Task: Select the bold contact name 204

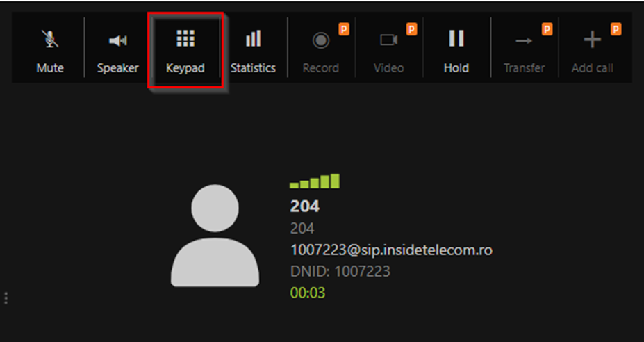Action: (x=305, y=206)
